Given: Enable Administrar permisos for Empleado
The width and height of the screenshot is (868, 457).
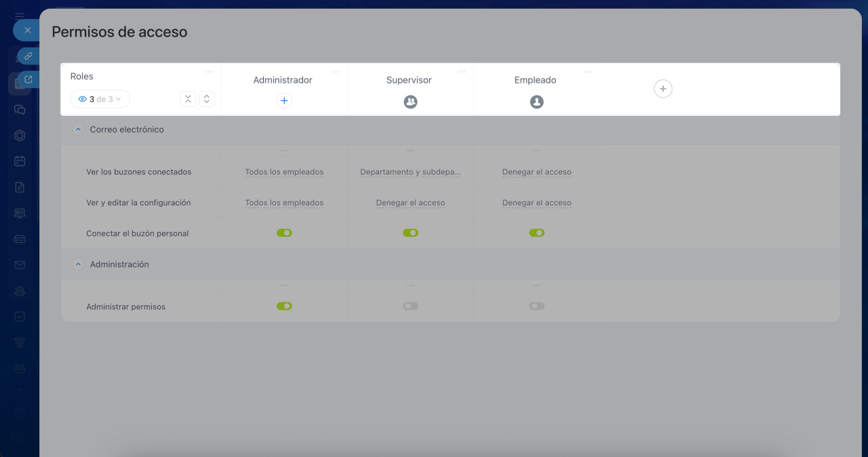Looking at the screenshot, I should [x=536, y=306].
